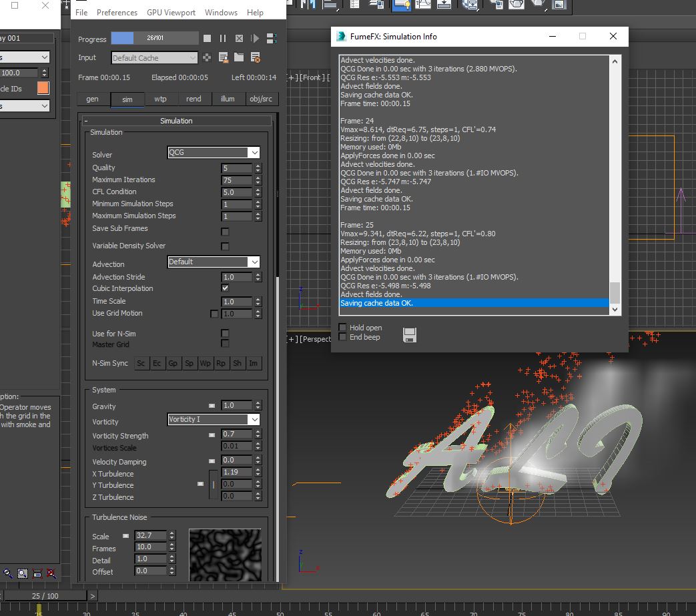Click the turbulence noise preview thumbnail
This screenshot has height=616, width=696.
[x=225, y=555]
